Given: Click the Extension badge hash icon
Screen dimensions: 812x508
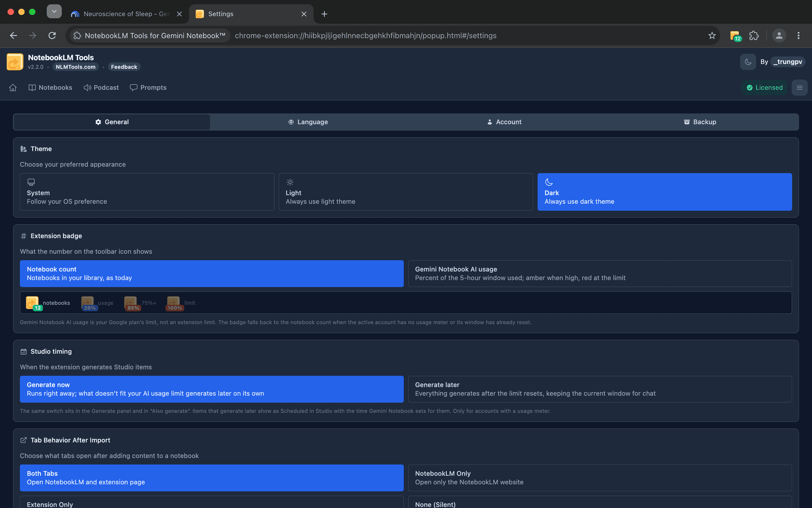Looking at the screenshot, I should pos(24,236).
